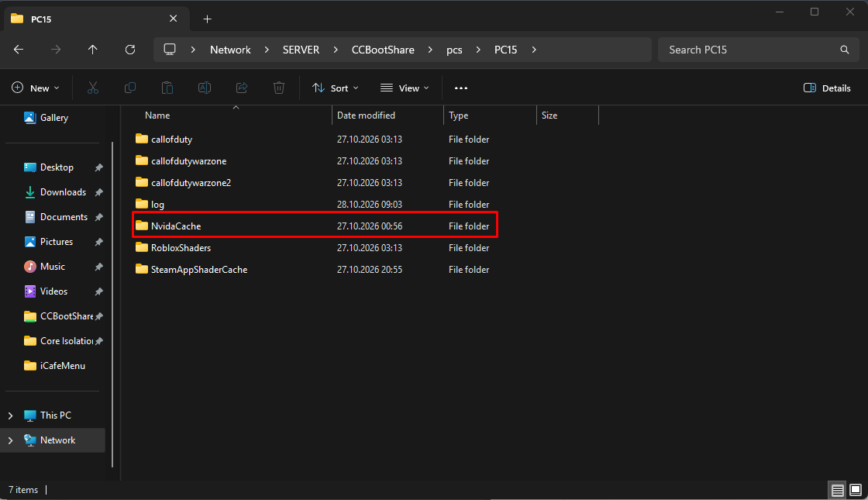Toggle the Details pane
This screenshot has width=868, height=500.
tap(827, 88)
